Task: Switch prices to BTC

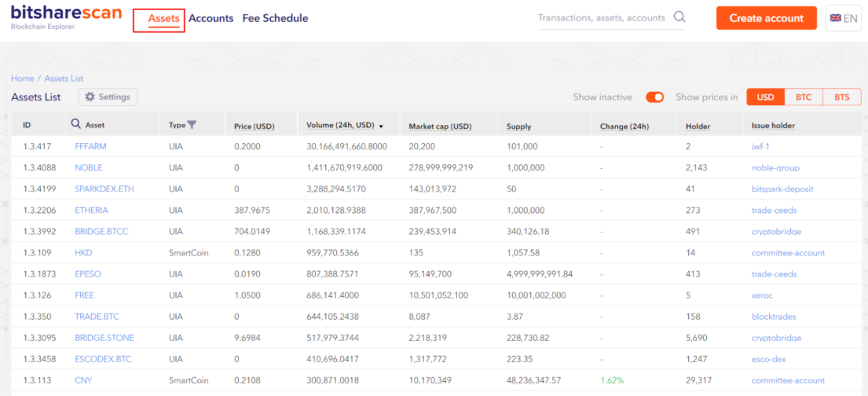Action: tap(803, 97)
